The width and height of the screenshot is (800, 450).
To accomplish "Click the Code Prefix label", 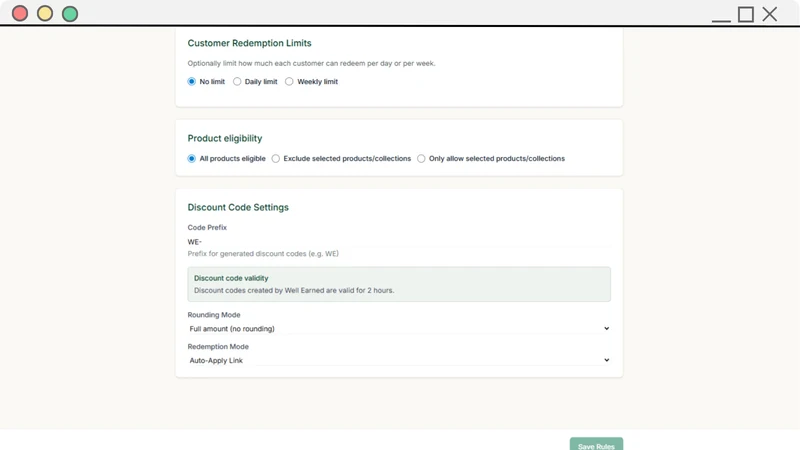I will click(x=207, y=228).
